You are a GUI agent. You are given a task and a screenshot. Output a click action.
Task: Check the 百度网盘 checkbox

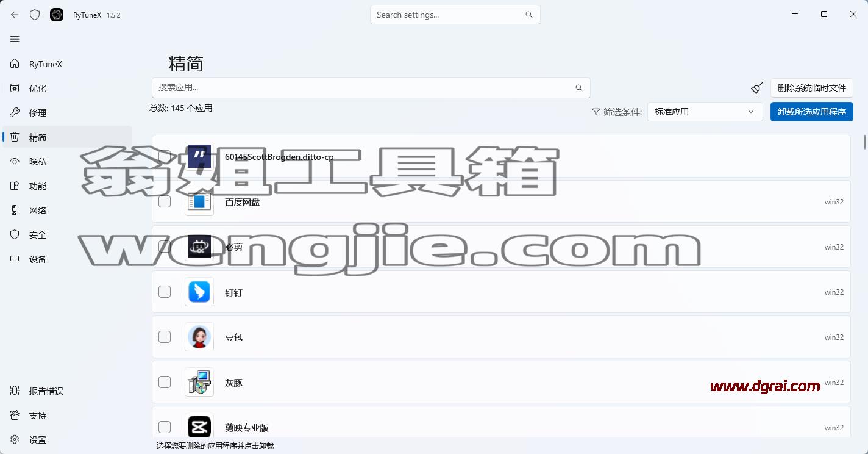pyautogui.click(x=165, y=201)
